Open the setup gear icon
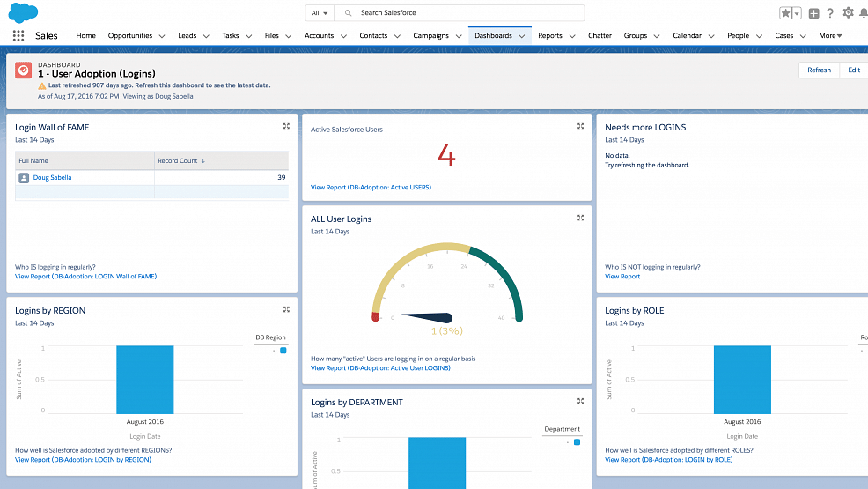The image size is (868, 489). pyautogui.click(x=848, y=12)
